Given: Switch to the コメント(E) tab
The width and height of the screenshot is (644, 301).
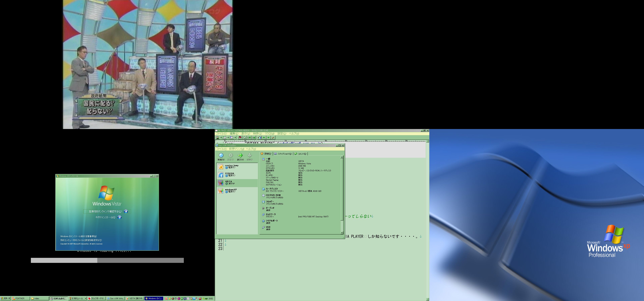Looking at the screenshot, I should [x=300, y=154].
